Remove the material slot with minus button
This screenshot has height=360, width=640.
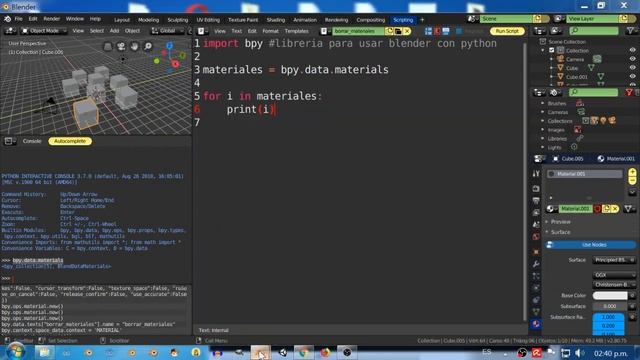632,180
